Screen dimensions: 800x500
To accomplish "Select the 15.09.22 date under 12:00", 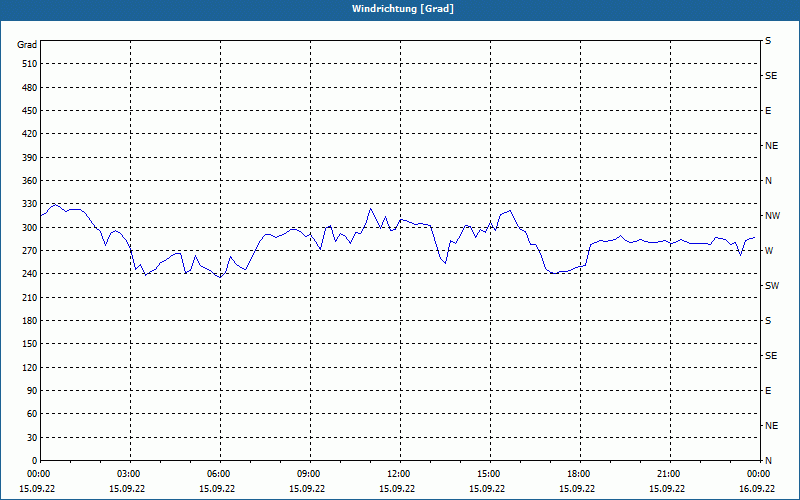I will coord(397,488).
